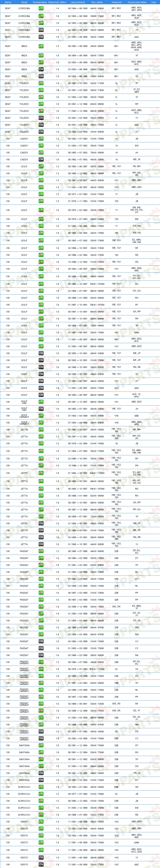The image size is (160, 868).
Task: Click the Nadwozie column header
Action: point(116,2)
